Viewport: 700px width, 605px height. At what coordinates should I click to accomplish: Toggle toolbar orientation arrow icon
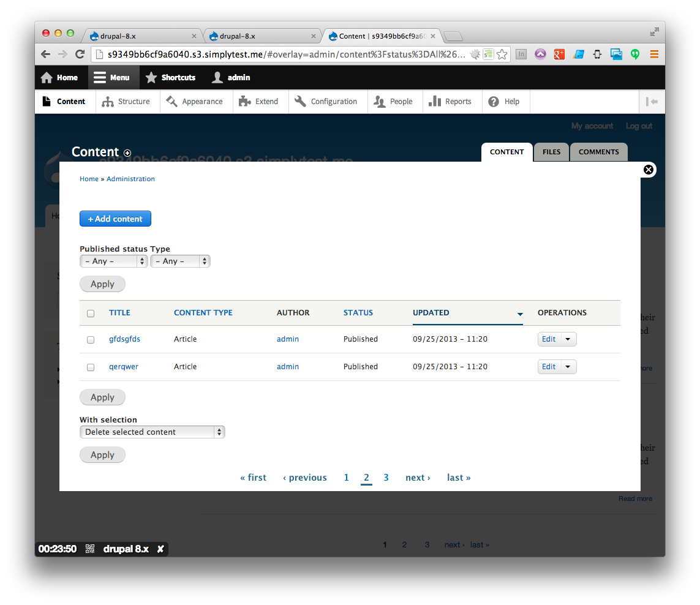652,102
